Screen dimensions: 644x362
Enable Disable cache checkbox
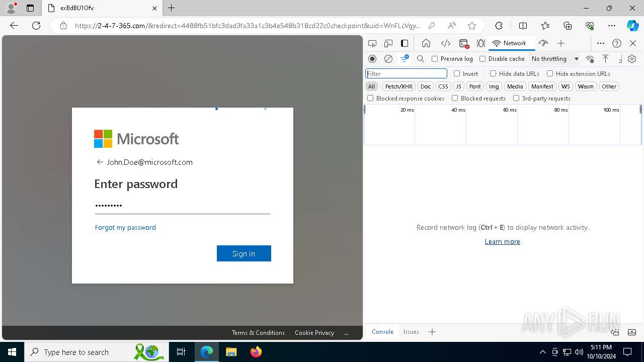pyautogui.click(x=482, y=59)
